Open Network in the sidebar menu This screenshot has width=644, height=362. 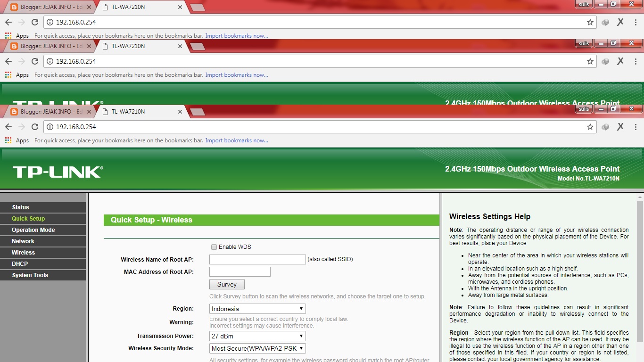coord(43,241)
